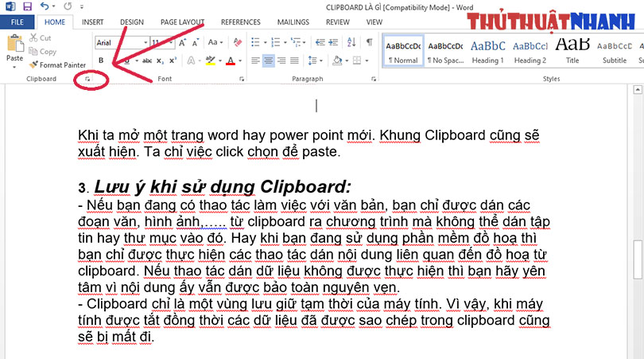644x359 pixels.
Task: Switch to the REFERENCES tab
Action: (x=241, y=21)
